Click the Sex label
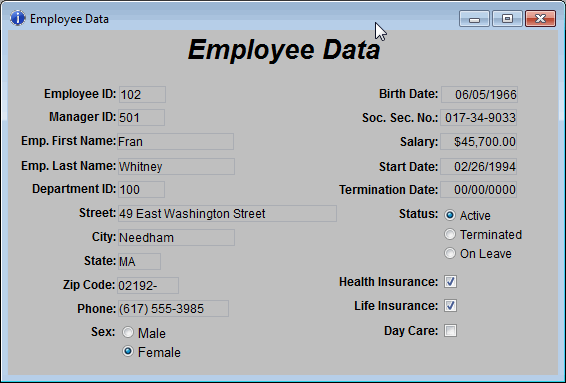The width and height of the screenshot is (566, 383). tap(103, 331)
